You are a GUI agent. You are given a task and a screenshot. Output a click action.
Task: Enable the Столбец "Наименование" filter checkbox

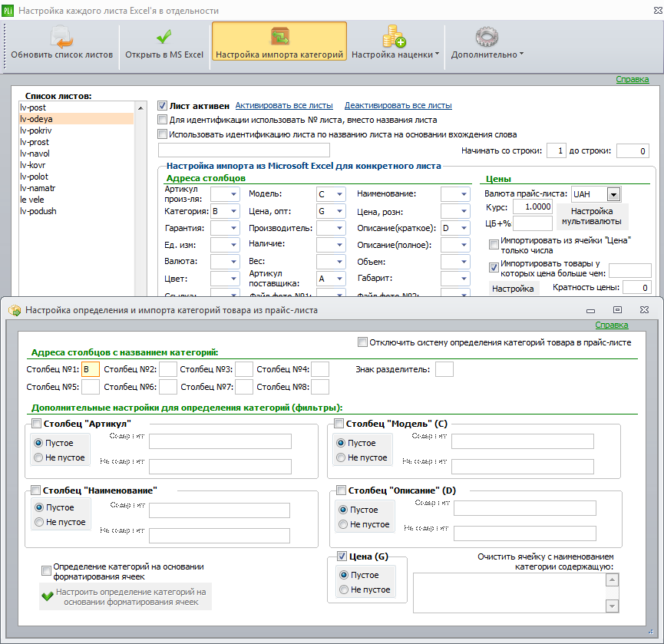tap(36, 490)
